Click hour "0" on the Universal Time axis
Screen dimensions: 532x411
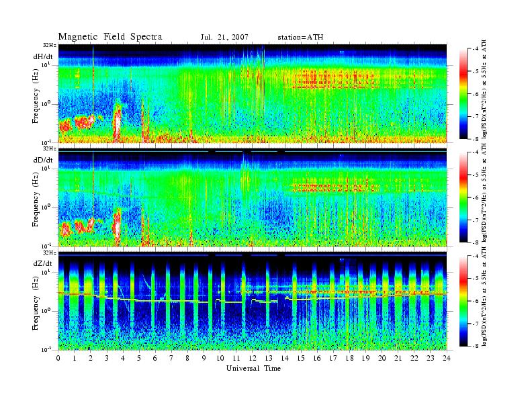pyautogui.click(x=58, y=358)
